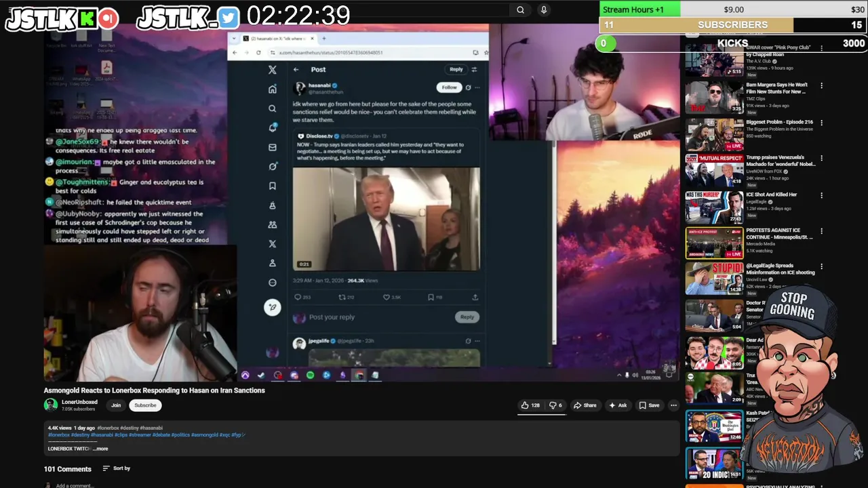Screen dimensions: 868x488
Task: Open options for ICE Shot And Killed Her
Action: pyautogui.click(x=821, y=195)
